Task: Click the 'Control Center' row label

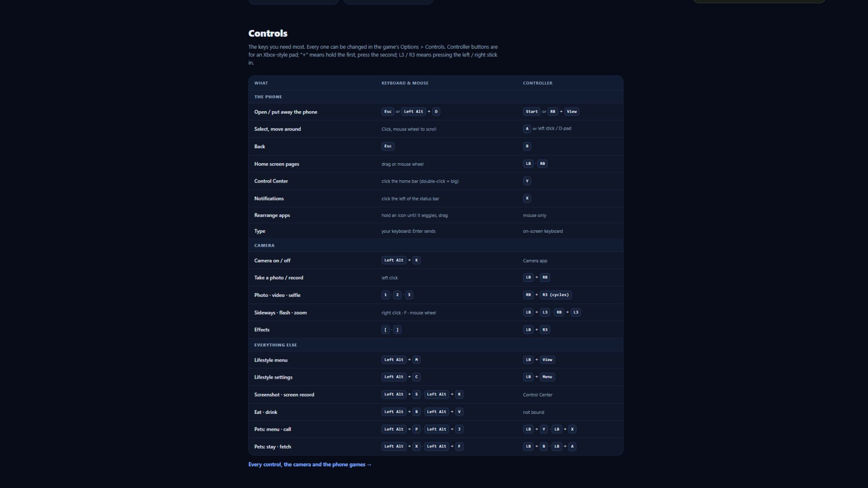Action: (271, 181)
